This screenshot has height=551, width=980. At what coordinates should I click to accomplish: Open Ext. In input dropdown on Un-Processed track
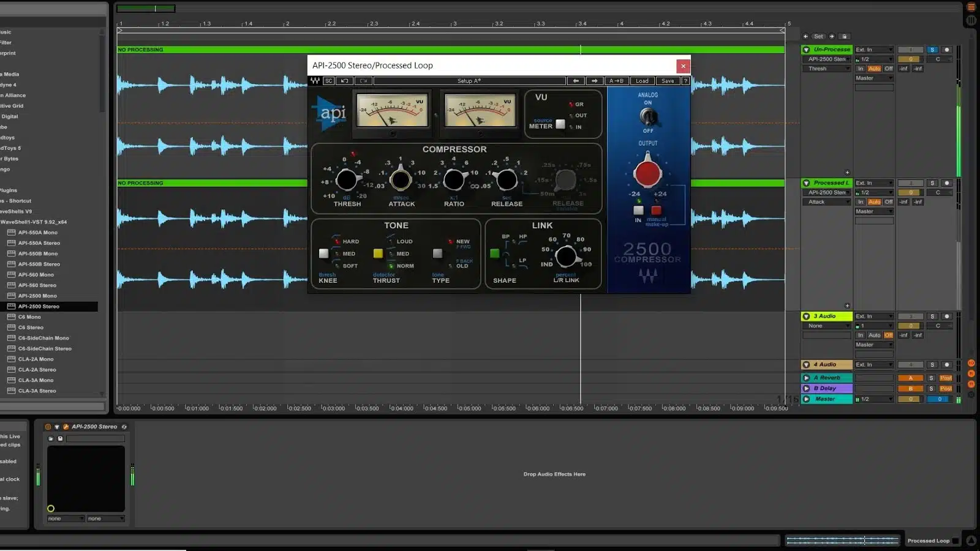tap(874, 50)
